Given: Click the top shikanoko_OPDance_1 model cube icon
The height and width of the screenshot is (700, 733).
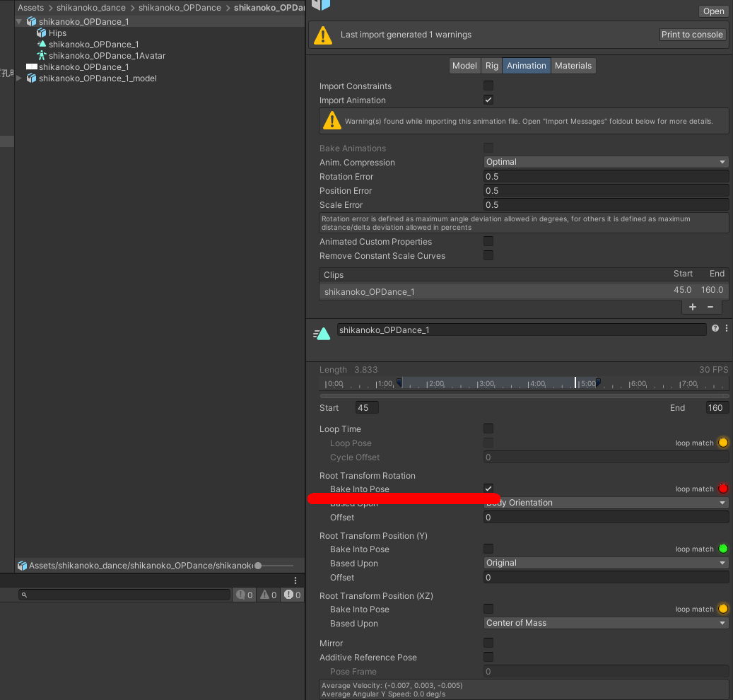Looking at the screenshot, I should tap(31, 21).
